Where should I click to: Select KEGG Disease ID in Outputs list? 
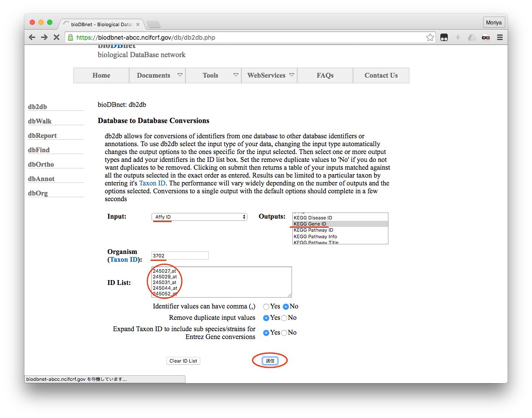(340, 218)
